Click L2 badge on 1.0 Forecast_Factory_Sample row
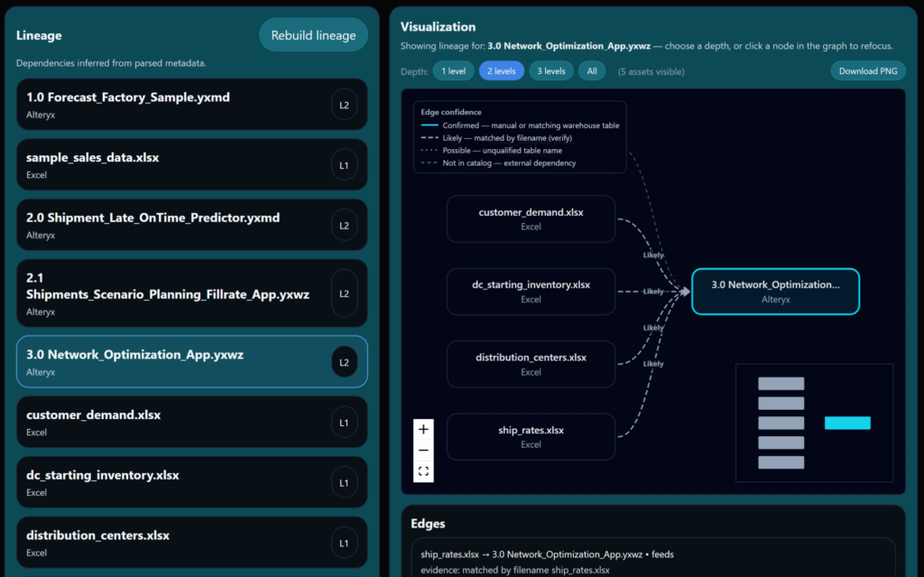 (344, 105)
